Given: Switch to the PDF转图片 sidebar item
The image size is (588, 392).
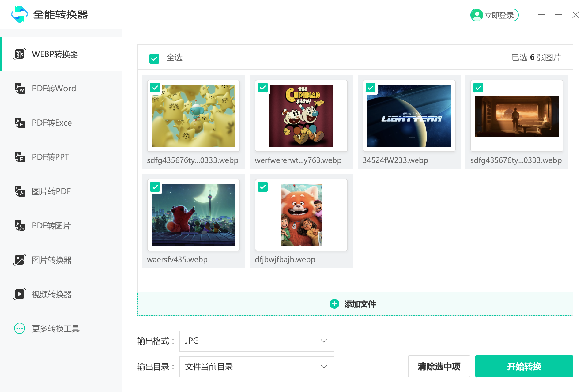Looking at the screenshot, I should tap(51, 226).
